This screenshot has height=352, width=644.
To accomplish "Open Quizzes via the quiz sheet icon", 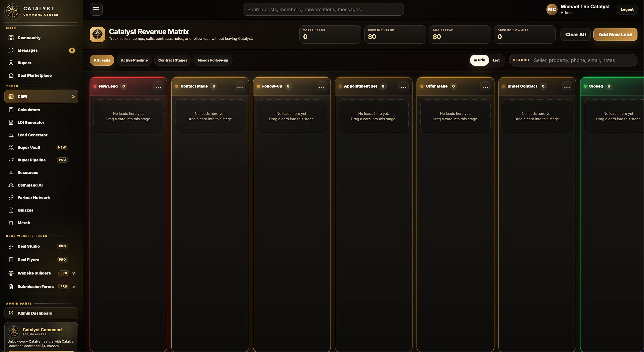I will (x=11, y=210).
